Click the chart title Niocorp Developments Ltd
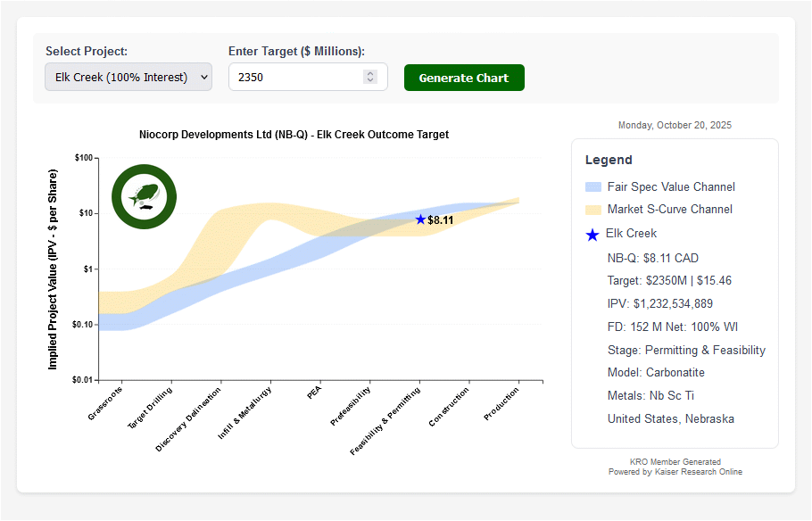This screenshot has height=521, width=812. [x=294, y=135]
